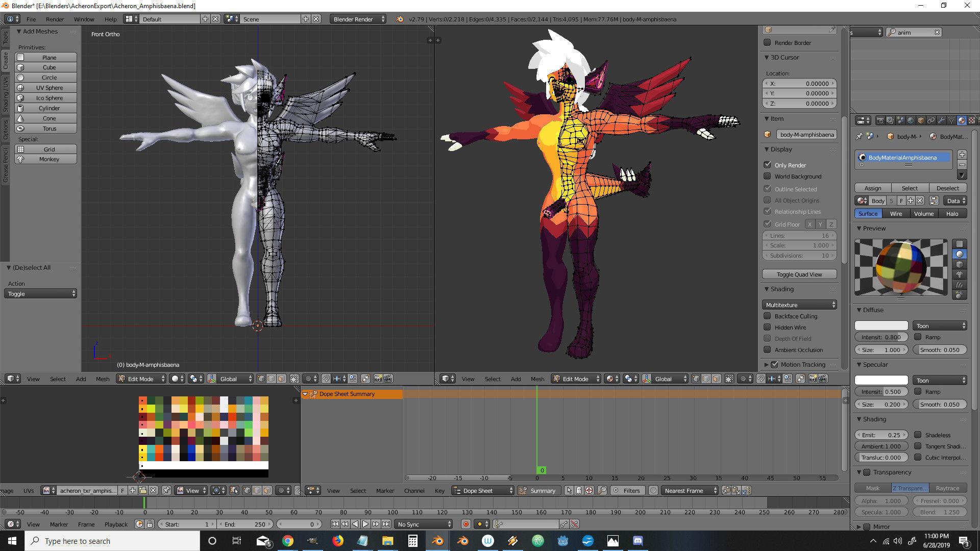
Task: Click the timeline record button
Action: click(x=465, y=524)
